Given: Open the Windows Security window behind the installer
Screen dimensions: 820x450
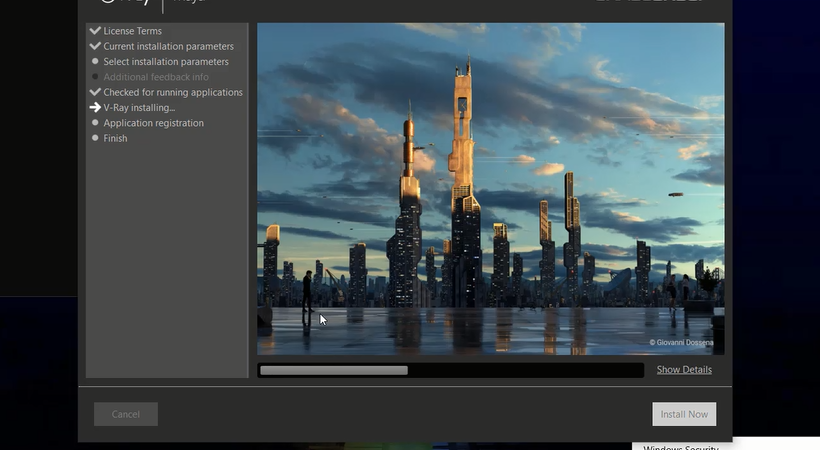Looking at the screenshot, I should [682, 446].
